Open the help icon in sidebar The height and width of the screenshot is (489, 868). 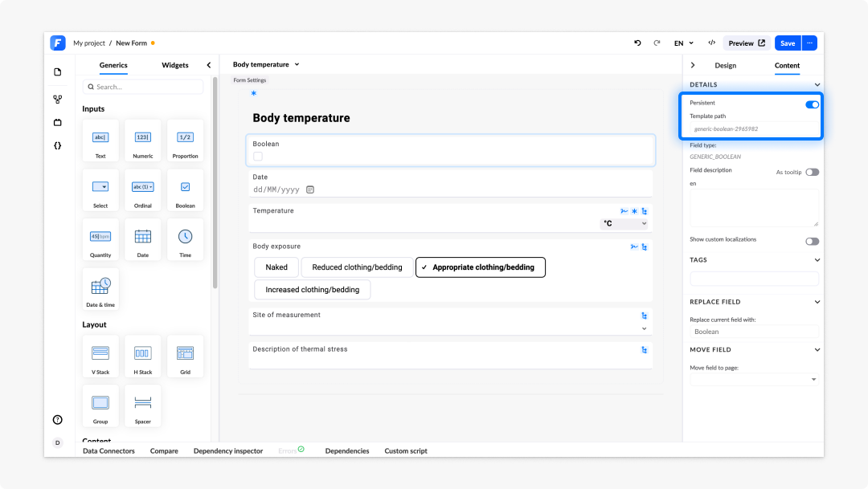point(58,420)
